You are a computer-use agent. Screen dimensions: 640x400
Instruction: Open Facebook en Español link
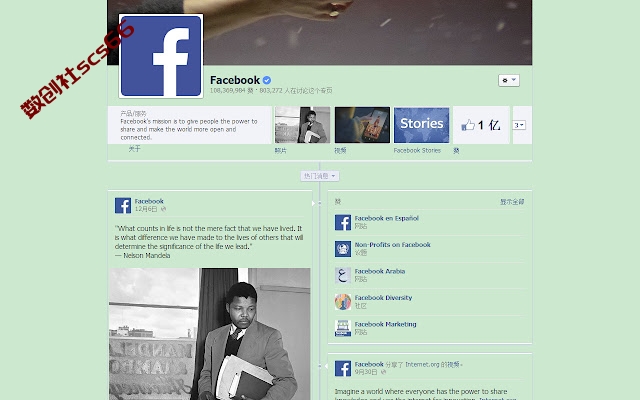click(x=387, y=218)
